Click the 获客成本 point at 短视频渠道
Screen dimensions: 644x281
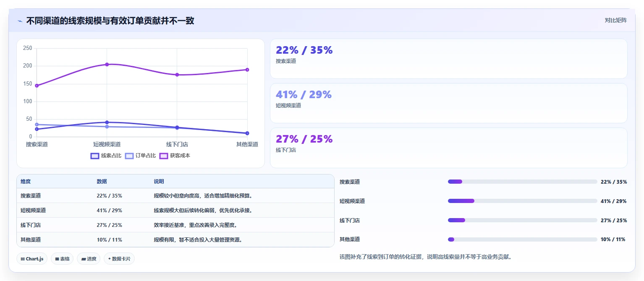coord(107,65)
